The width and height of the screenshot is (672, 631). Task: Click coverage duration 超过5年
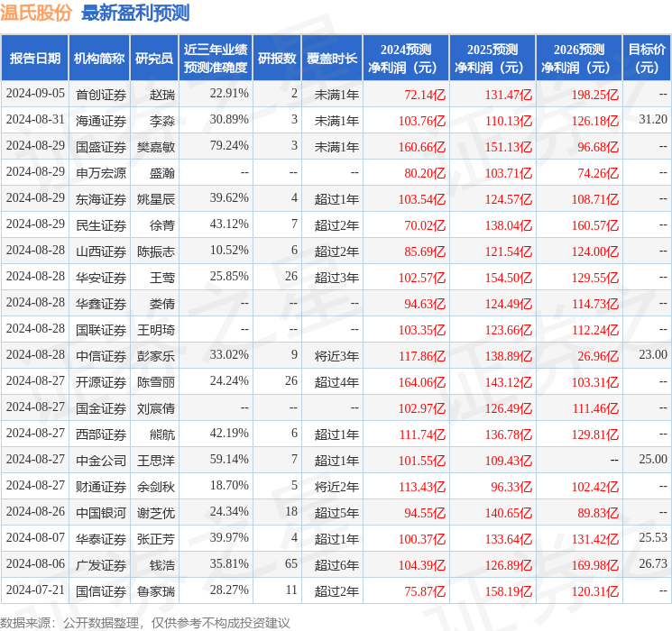click(336, 513)
